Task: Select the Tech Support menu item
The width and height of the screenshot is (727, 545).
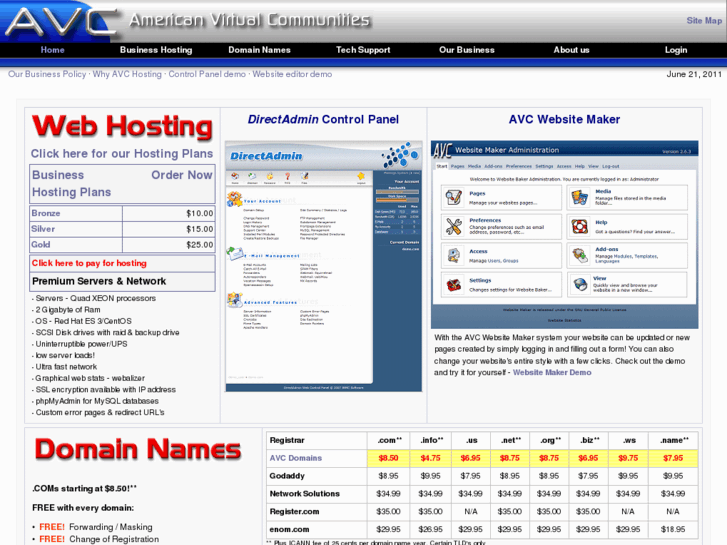Action: (x=363, y=50)
